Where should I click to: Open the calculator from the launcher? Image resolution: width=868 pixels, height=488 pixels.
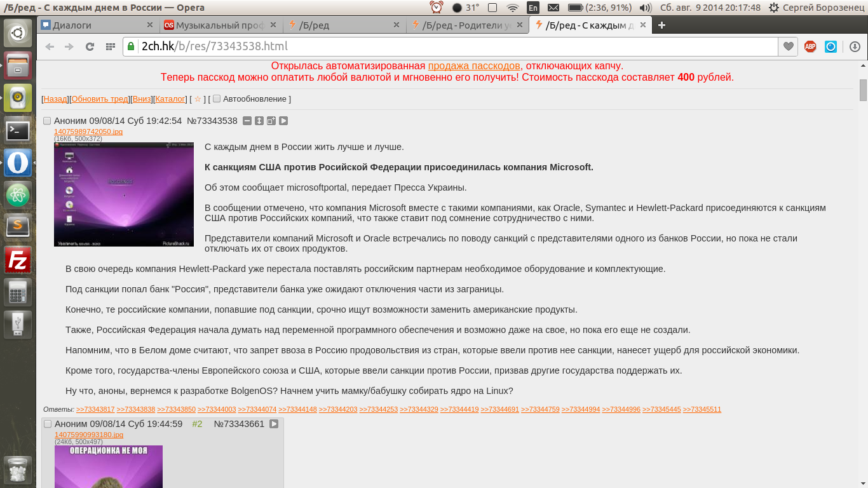[x=18, y=293]
